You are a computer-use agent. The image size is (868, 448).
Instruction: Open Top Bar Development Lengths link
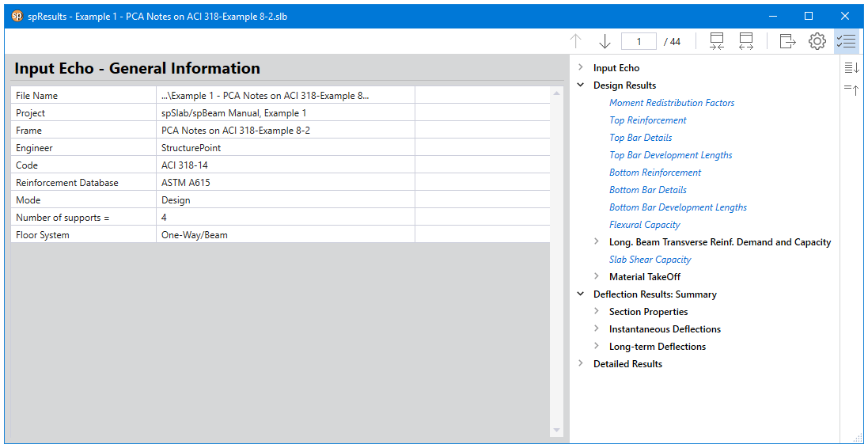[671, 155]
